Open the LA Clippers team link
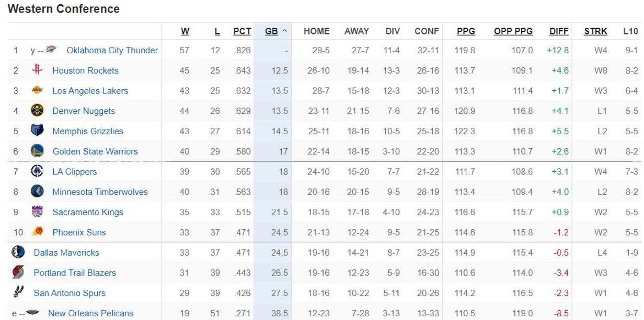The image size is (644, 320). pyautogui.click(x=74, y=172)
